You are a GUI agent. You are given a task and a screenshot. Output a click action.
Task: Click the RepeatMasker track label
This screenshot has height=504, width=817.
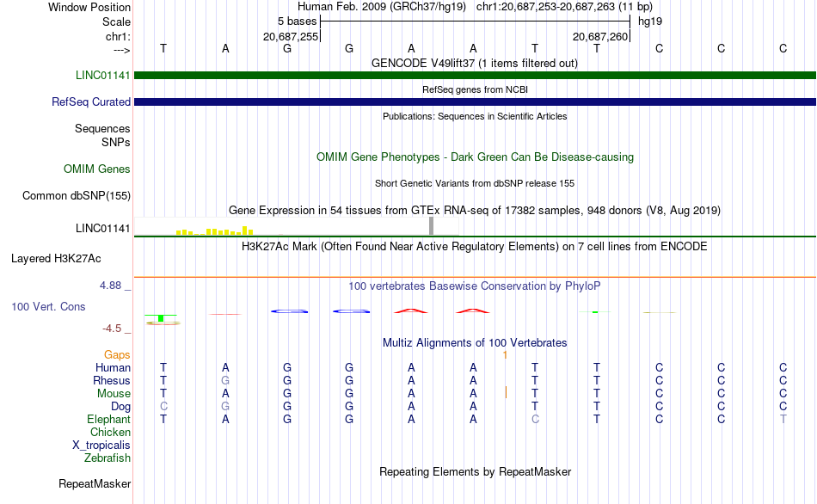point(95,483)
